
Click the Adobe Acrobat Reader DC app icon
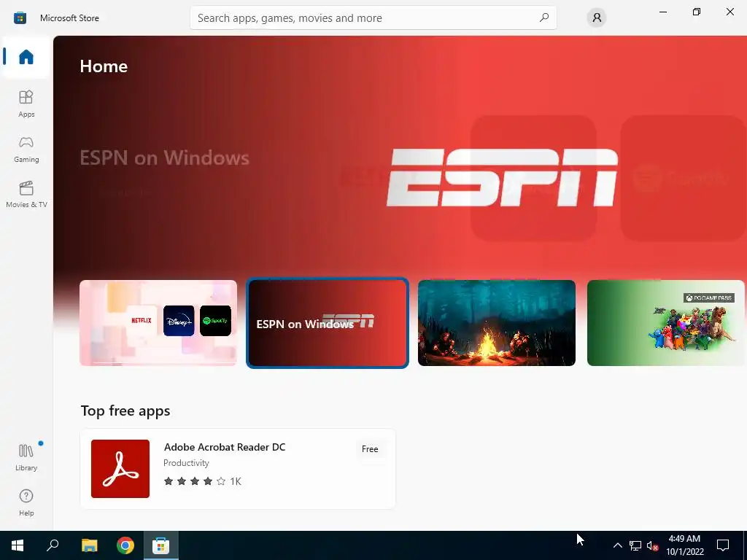click(x=120, y=469)
